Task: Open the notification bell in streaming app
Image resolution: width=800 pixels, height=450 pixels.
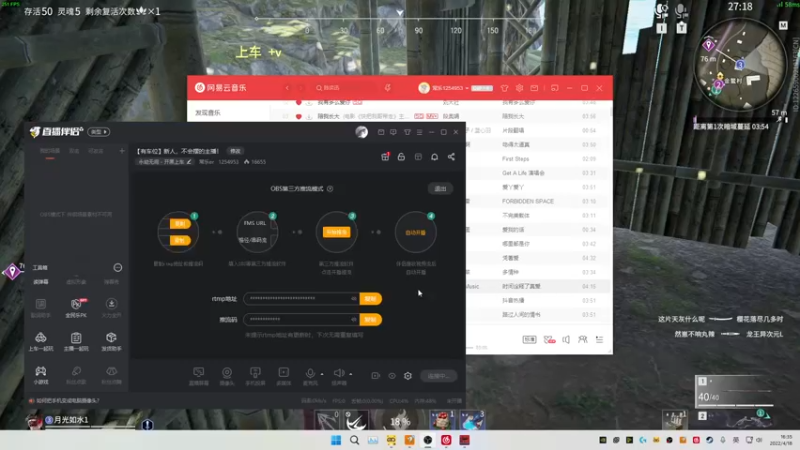Action: 434,157
